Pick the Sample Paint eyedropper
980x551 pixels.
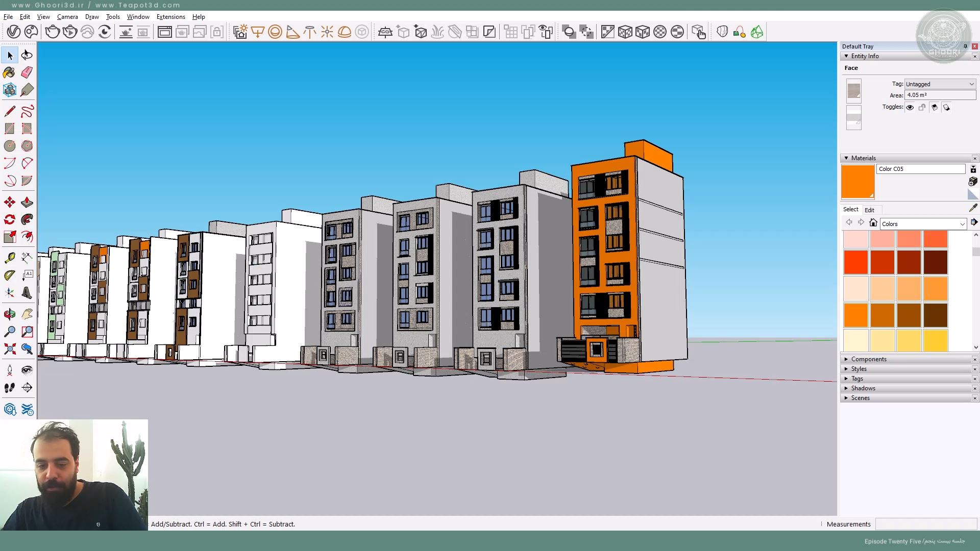point(973,208)
